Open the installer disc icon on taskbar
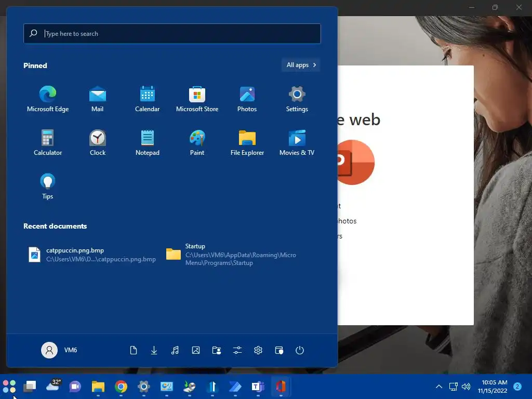 (x=189, y=387)
